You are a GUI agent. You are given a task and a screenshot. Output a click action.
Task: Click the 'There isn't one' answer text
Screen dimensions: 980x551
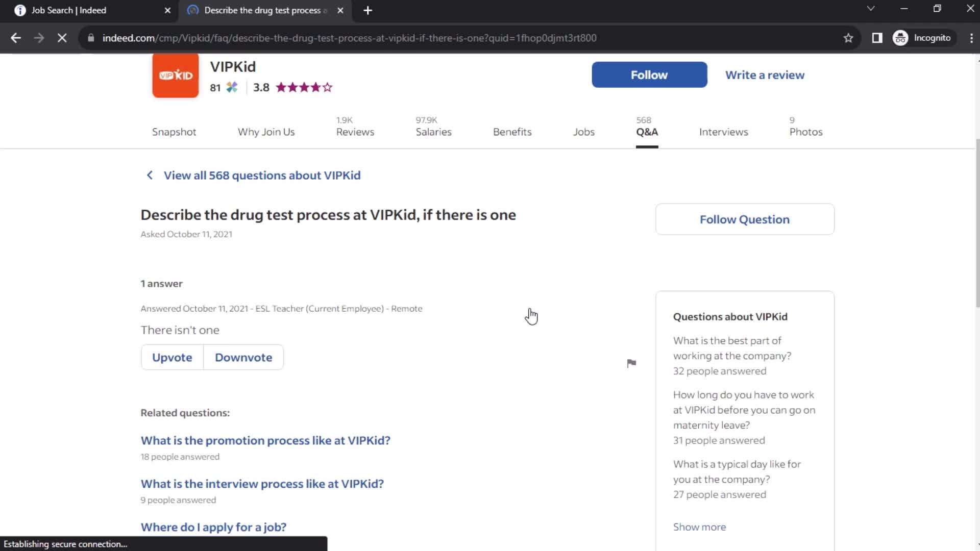point(180,330)
